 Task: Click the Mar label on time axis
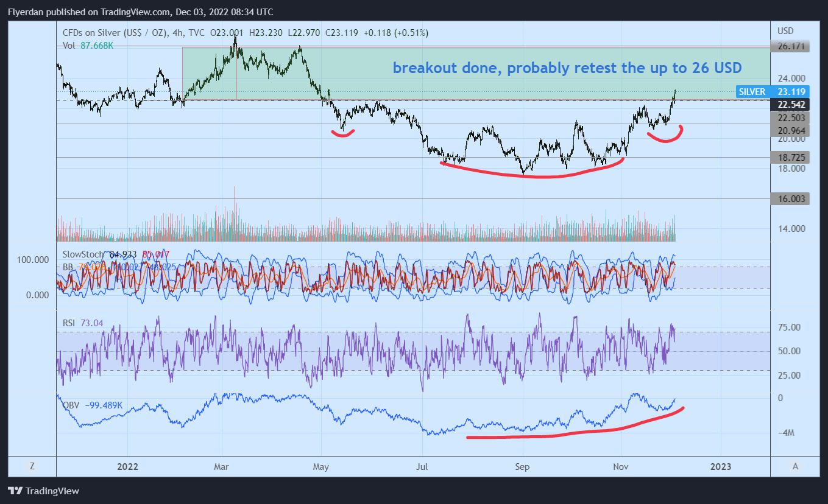point(222,467)
